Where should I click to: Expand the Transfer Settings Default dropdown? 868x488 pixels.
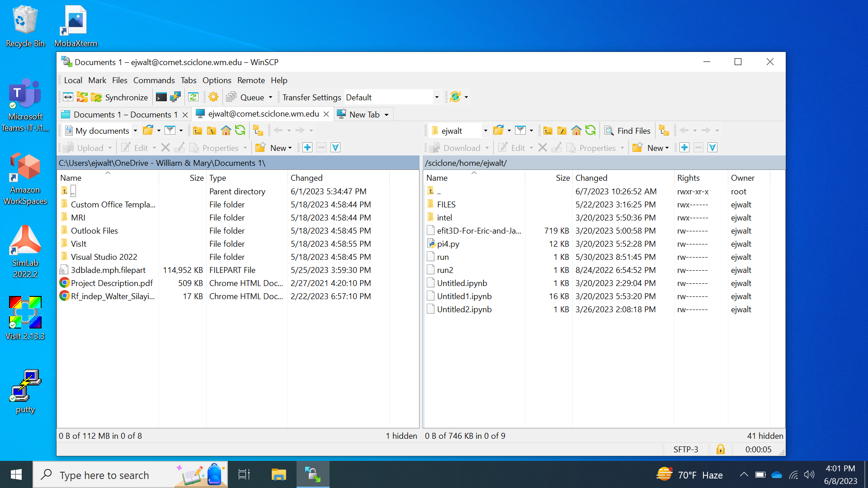(436, 97)
